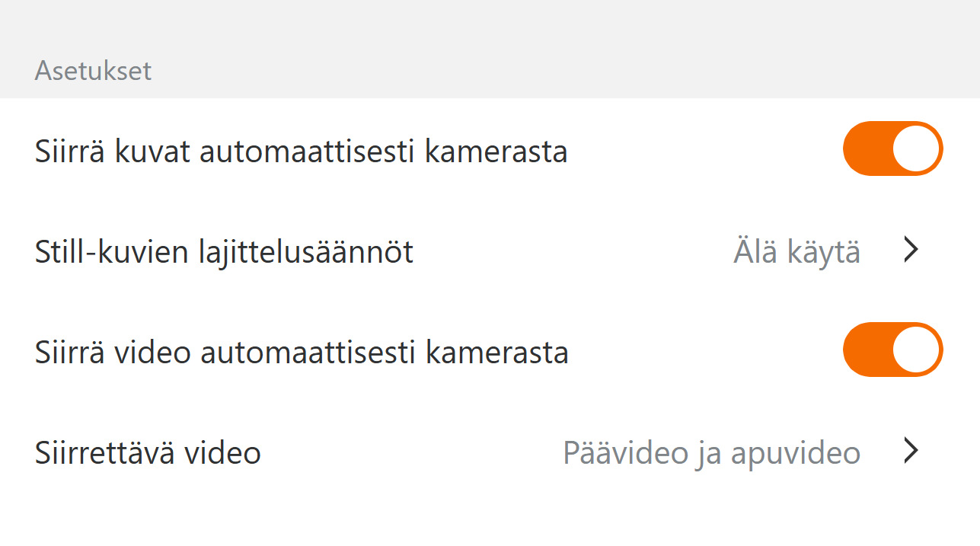Screen dimensions: 980x546
Task: Turn off Siirrä kuvat automaattisesti kamerasta switch
Action: (x=892, y=148)
